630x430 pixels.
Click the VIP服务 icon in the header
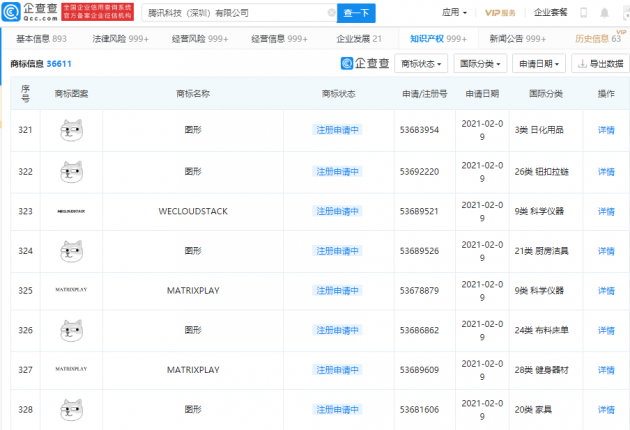pyautogui.click(x=500, y=13)
